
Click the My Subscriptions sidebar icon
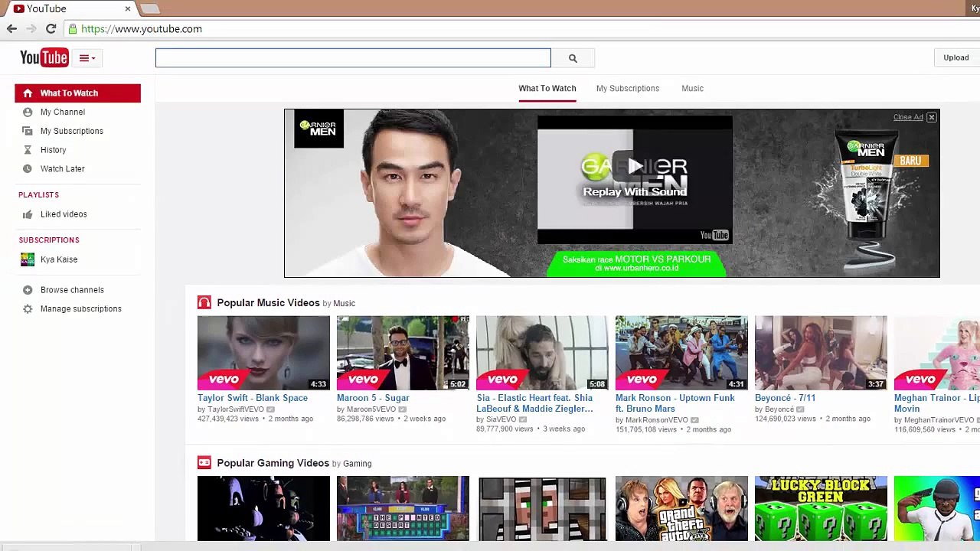tap(28, 131)
